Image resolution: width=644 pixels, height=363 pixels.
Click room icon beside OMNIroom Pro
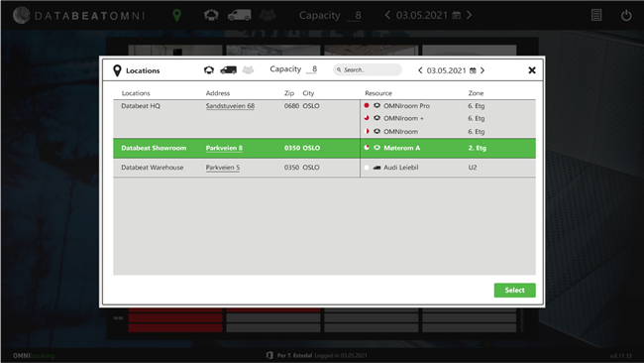pyautogui.click(x=376, y=106)
